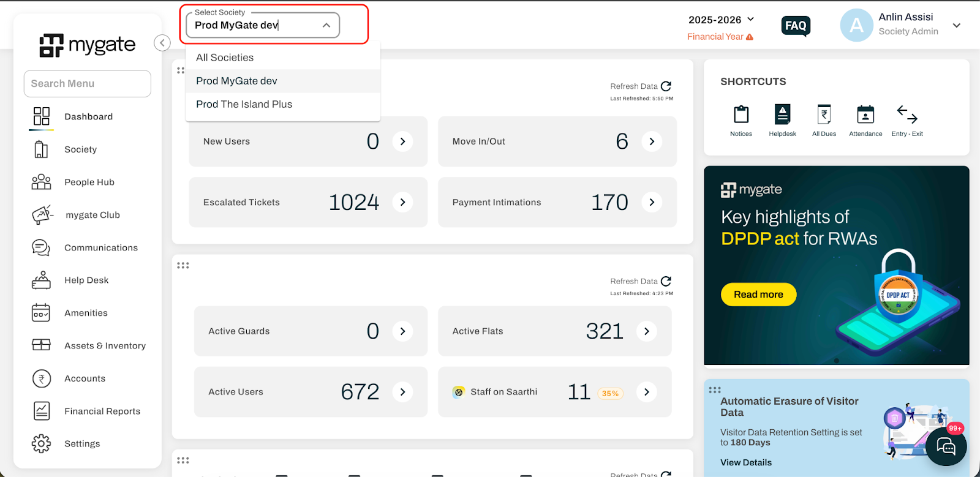
Task: Click the carousel dot below the DPDP banner
Action: click(837, 361)
